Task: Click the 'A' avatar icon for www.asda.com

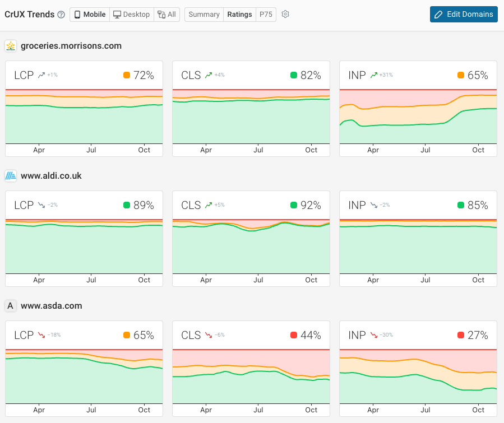Action: pos(11,306)
